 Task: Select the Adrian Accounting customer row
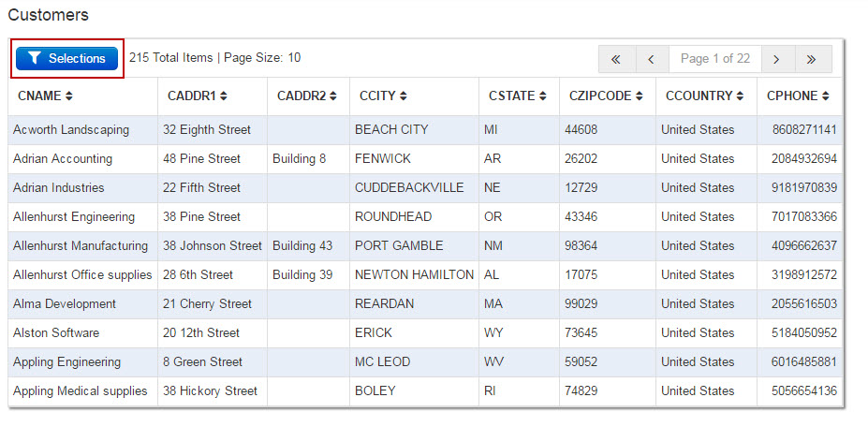(x=425, y=159)
